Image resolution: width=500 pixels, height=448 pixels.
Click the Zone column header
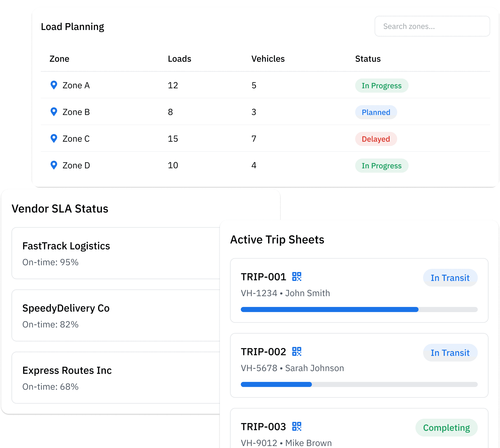tap(59, 59)
